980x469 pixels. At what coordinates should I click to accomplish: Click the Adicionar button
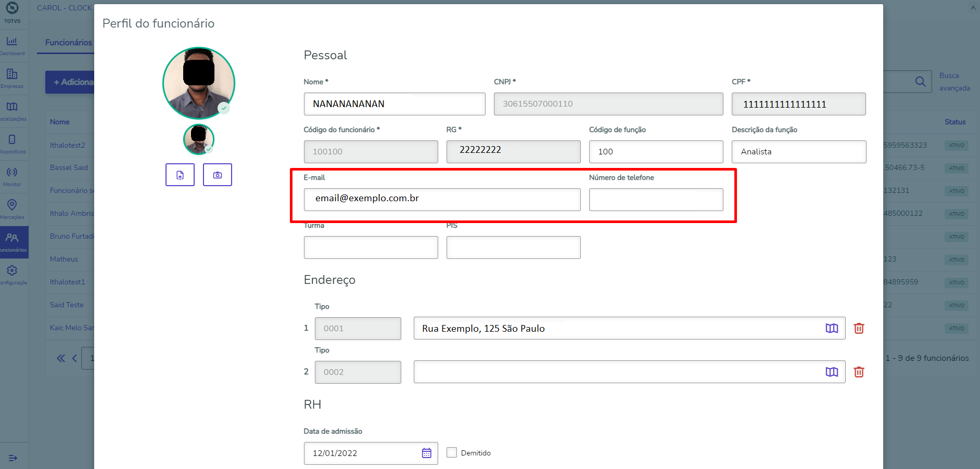coord(72,82)
